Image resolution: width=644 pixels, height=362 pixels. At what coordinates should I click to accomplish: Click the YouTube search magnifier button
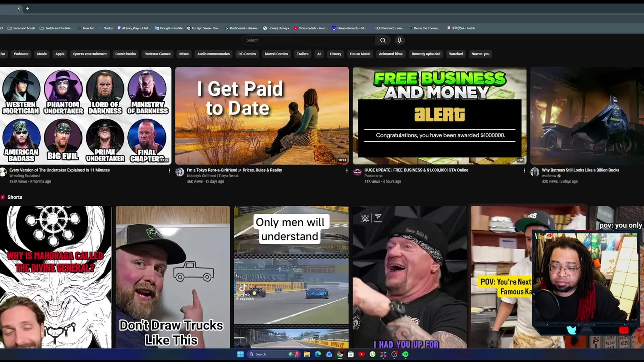point(383,40)
